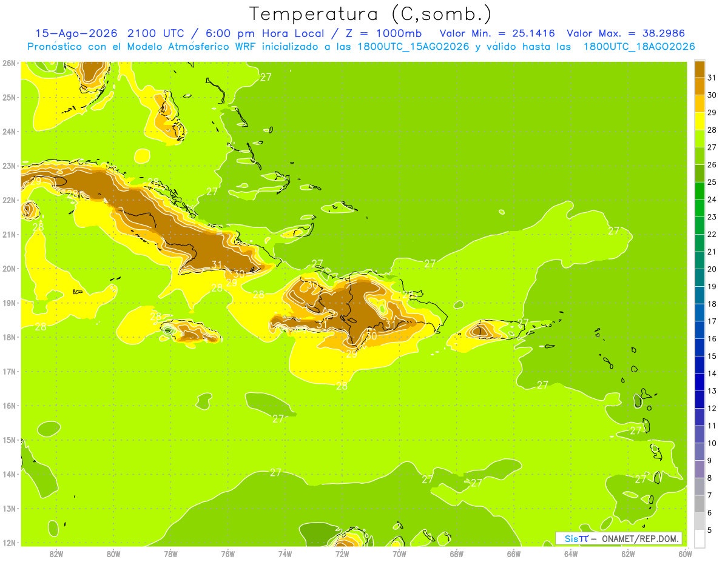Image resolution: width=728 pixels, height=562 pixels.
Task: Click longitude axis label '70W'
Action: pos(399,554)
